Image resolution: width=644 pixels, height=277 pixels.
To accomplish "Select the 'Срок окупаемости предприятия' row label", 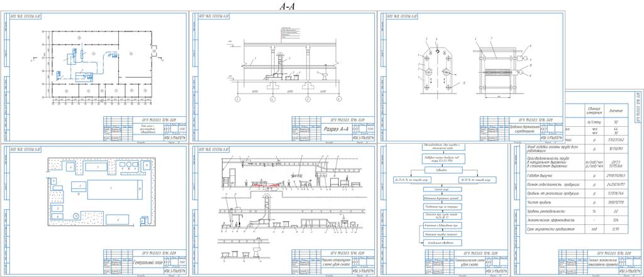I will [548, 229].
